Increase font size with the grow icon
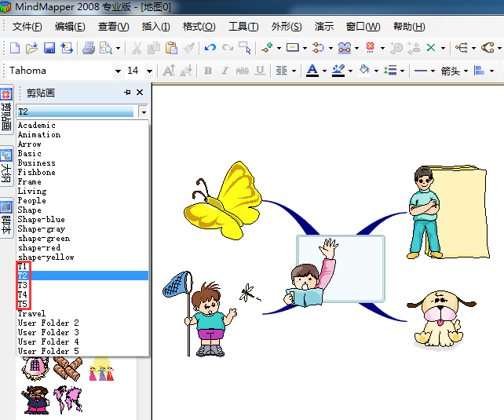This screenshot has width=504, height=420. [x=167, y=71]
